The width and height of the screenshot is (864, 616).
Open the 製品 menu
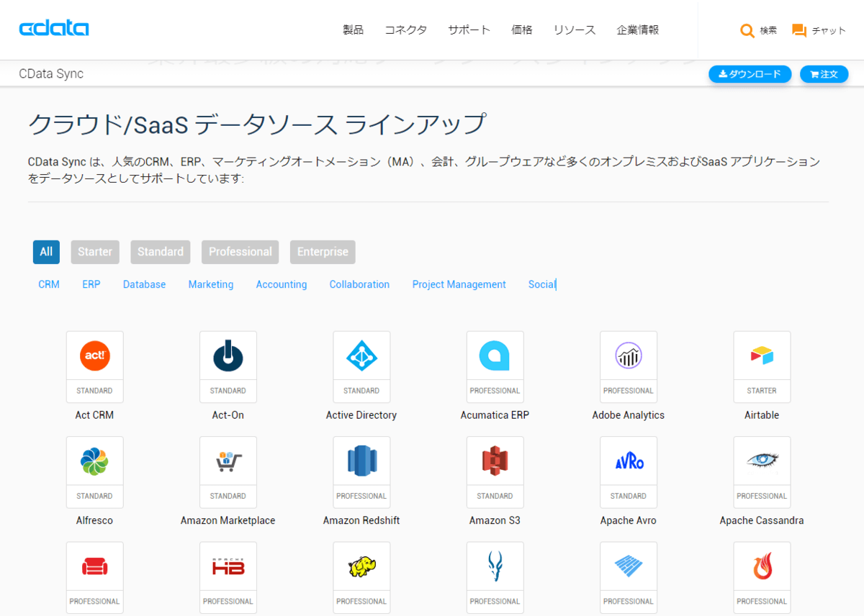coord(353,30)
